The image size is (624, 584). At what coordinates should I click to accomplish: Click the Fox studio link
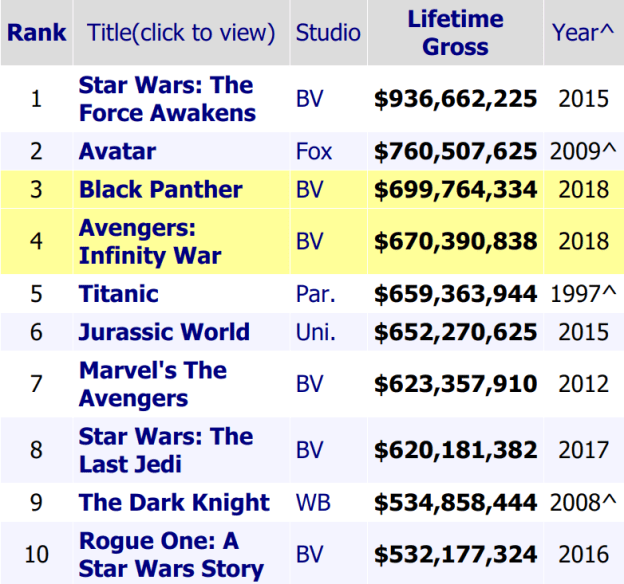[314, 152]
